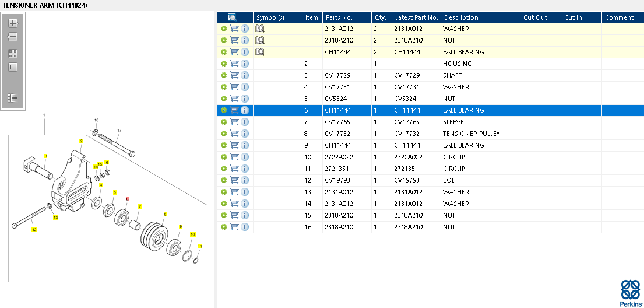Click the four-squares grid view icon
Viewport: 644px width, 308px height.
(13, 54)
